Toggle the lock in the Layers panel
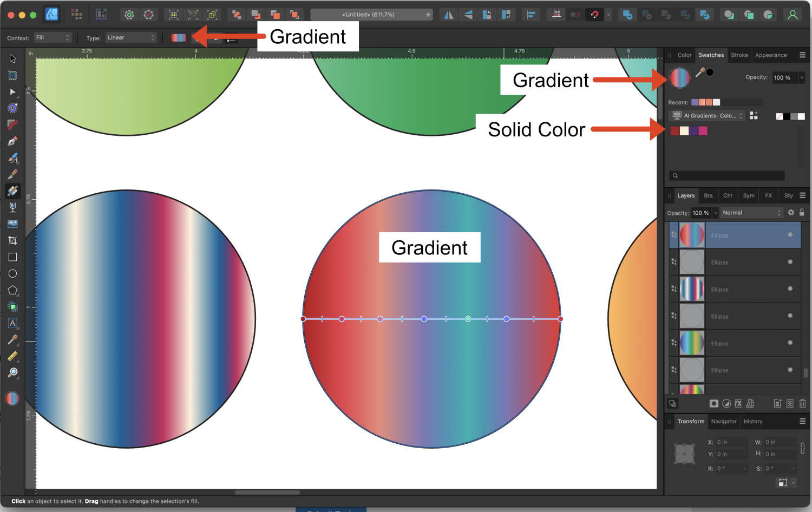Image resolution: width=812 pixels, height=512 pixels. (x=802, y=212)
